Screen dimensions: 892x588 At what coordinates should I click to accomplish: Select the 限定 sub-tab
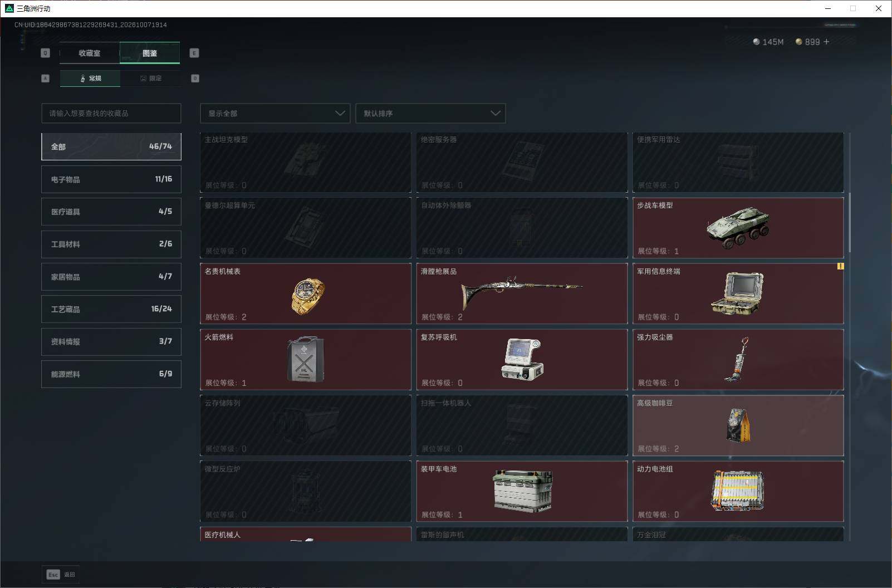pos(150,79)
